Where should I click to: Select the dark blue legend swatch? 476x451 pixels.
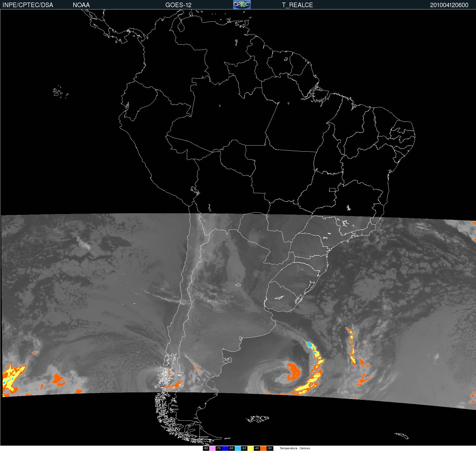(225, 448)
